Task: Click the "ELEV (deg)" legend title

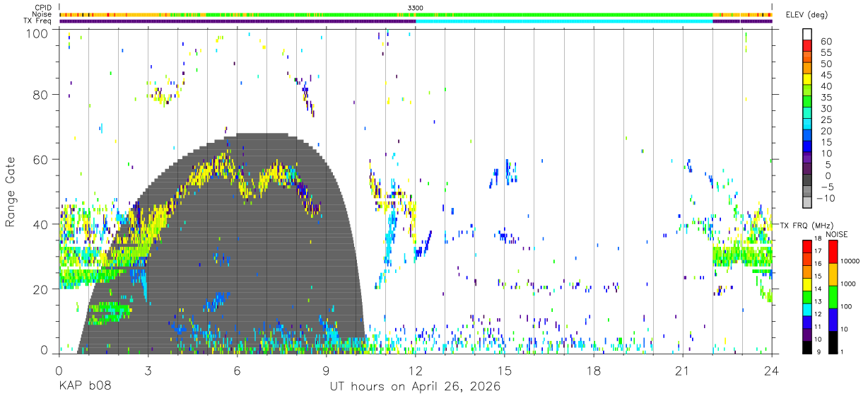Action: (x=807, y=15)
